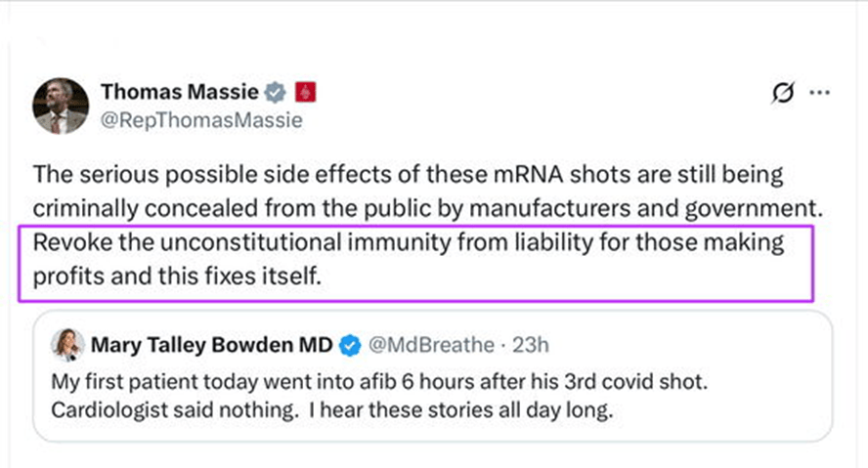Open the Thomas Massie display name link
The height and width of the screenshot is (468, 868).
(179, 93)
